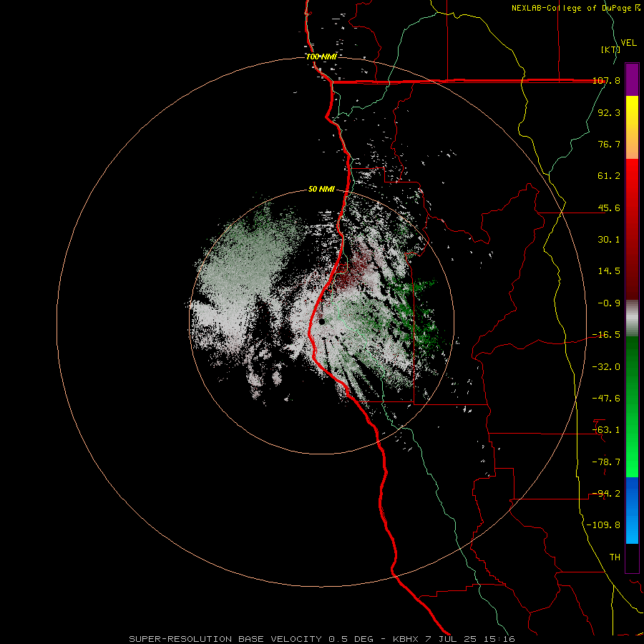The image size is (644, 644).
Task: Pick the blue segment of the color bar
Action: click(632, 510)
